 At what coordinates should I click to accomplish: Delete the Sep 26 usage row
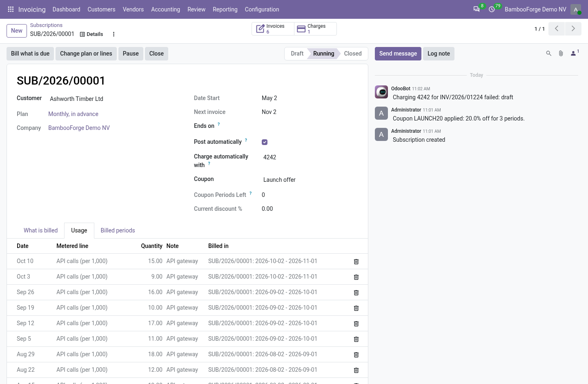pyautogui.click(x=356, y=292)
